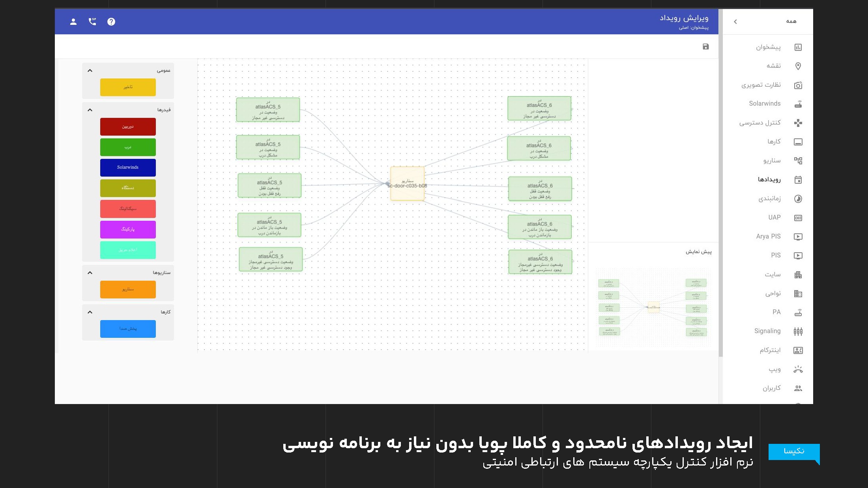
Task: Collapse the کارها panel section chevron
Action: (90, 312)
